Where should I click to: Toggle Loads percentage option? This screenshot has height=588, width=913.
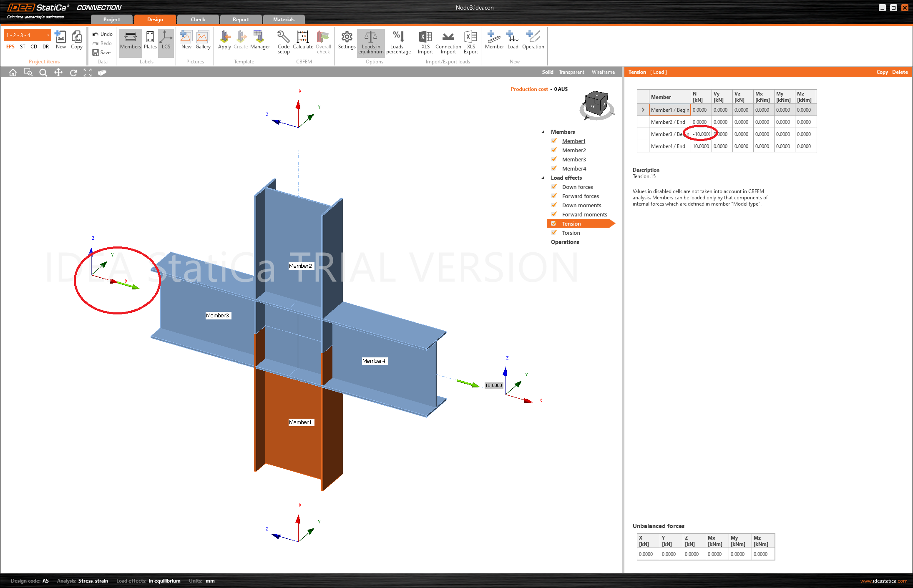[398, 42]
